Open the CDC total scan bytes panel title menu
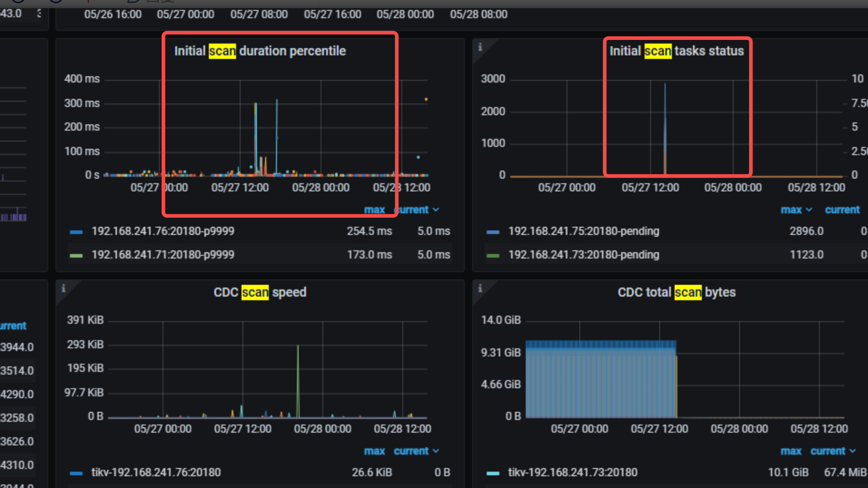 [x=676, y=292]
